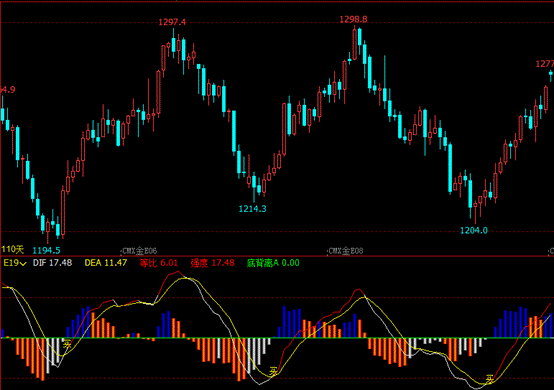This screenshot has height=390, width=554.
Task: Click the middle 买 buy signal marker
Action: click(x=273, y=371)
